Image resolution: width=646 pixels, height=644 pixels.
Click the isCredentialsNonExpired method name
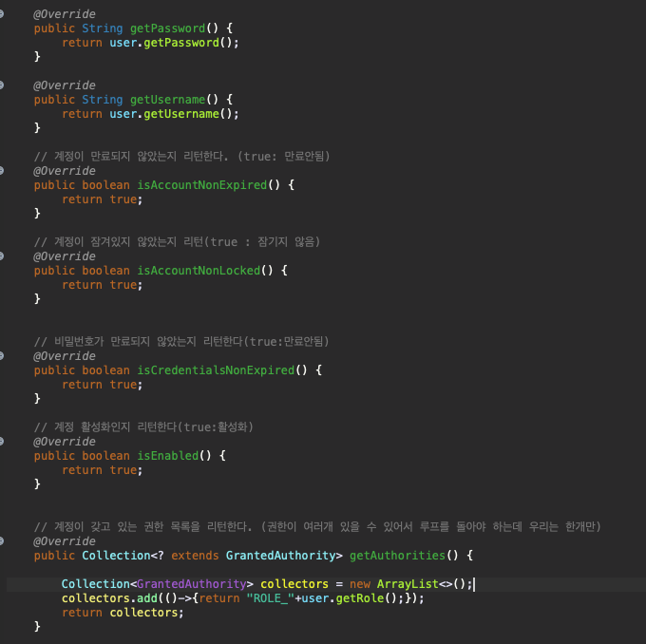point(216,370)
